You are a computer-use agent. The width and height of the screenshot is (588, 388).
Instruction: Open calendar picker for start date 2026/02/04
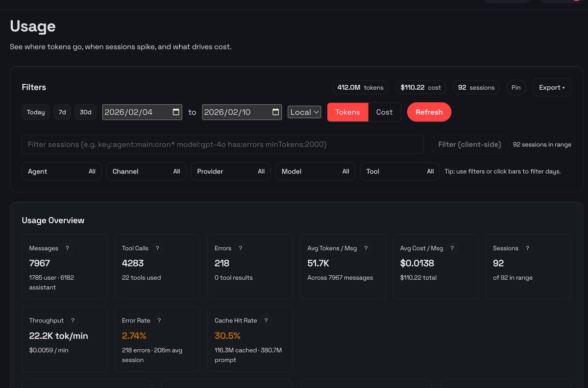176,112
